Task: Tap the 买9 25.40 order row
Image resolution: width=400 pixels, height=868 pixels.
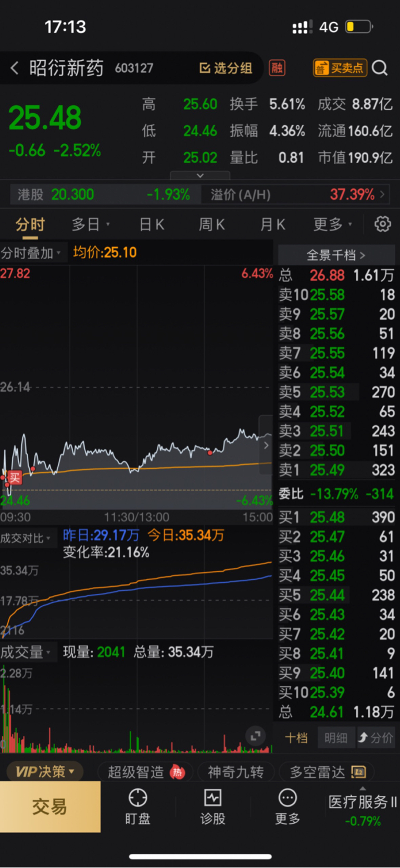Action: coord(336,673)
